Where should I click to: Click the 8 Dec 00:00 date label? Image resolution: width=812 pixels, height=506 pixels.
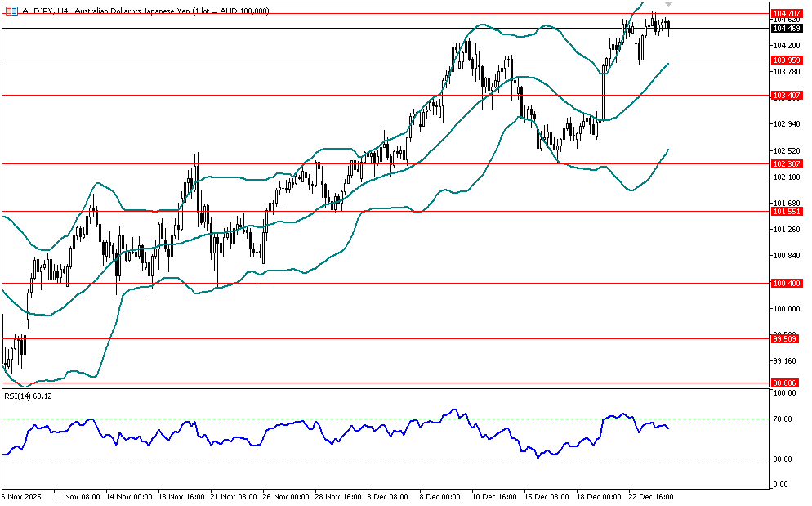[440, 496]
